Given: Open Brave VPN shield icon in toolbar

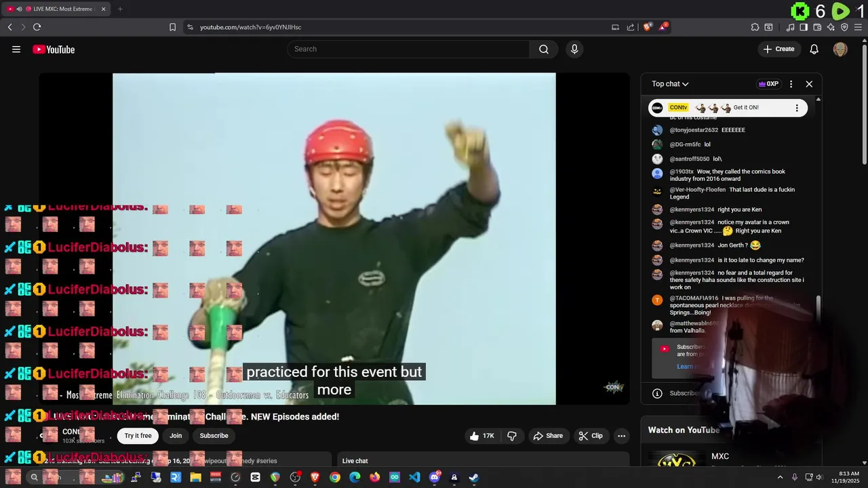Looking at the screenshot, I should point(844,27).
